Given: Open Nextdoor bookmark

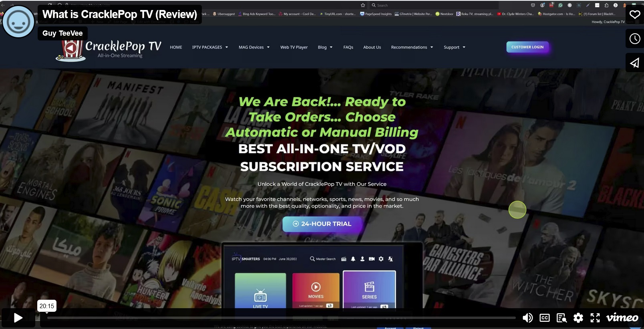Looking at the screenshot, I should pyautogui.click(x=445, y=14).
